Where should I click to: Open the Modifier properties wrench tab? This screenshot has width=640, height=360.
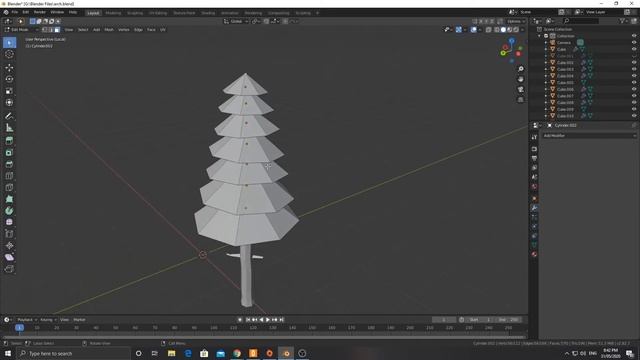point(534,208)
